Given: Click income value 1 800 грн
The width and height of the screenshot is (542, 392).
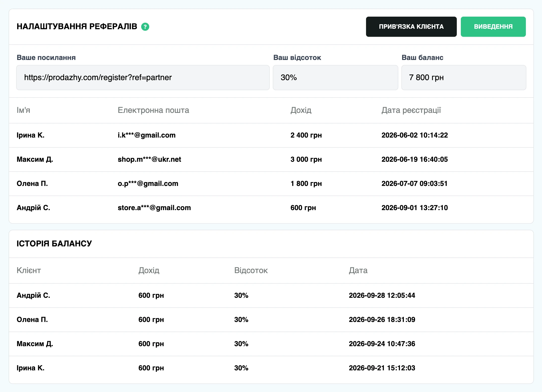Looking at the screenshot, I should pos(306,184).
